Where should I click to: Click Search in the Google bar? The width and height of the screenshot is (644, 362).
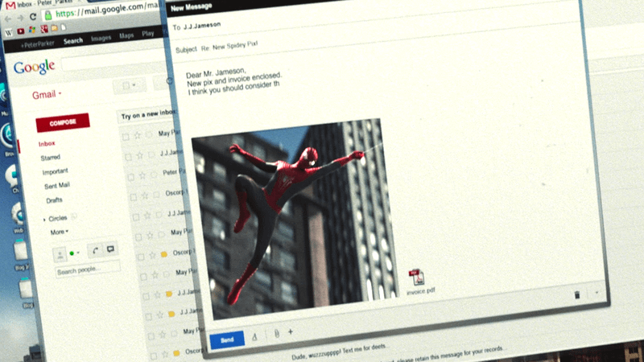(73, 41)
